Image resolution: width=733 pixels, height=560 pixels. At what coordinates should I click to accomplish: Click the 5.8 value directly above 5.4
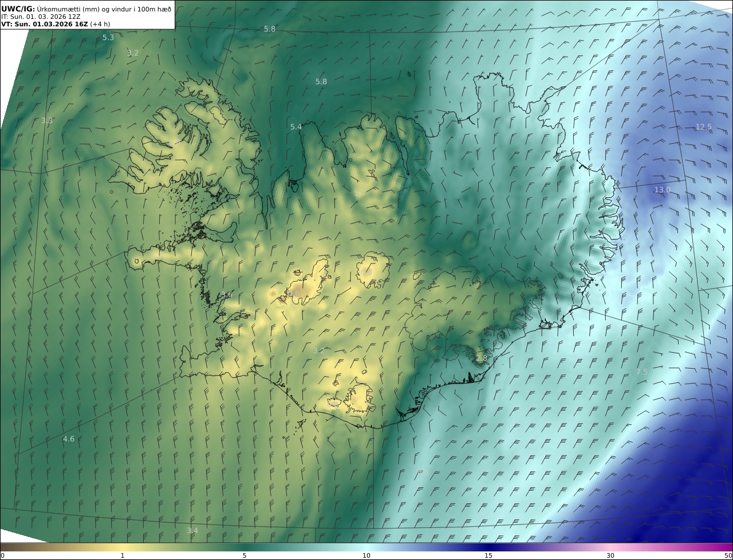click(x=321, y=81)
